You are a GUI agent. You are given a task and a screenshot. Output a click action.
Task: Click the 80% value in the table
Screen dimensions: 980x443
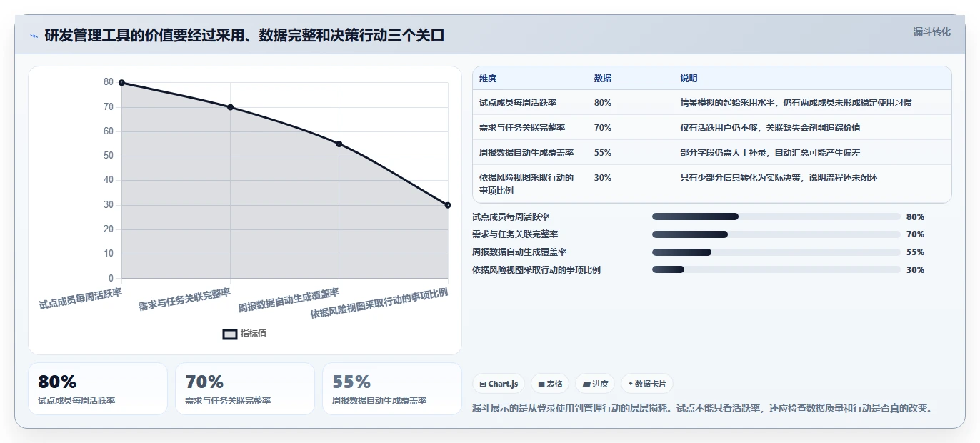[602, 103]
